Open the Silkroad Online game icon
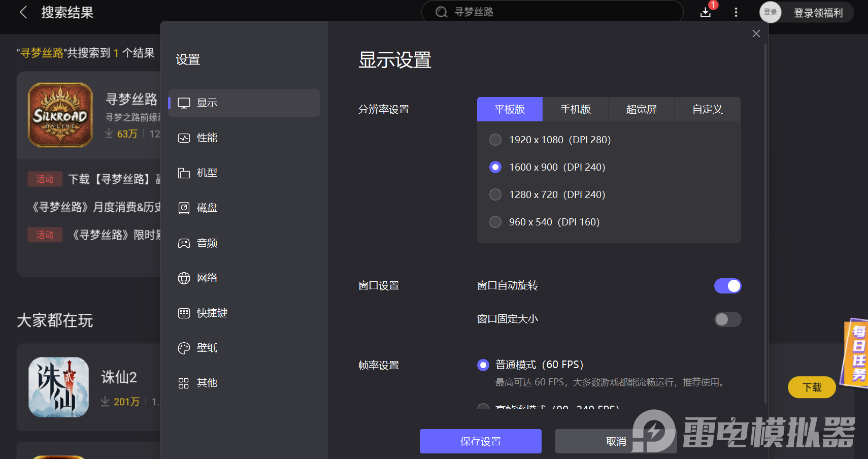Image resolution: width=868 pixels, height=459 pixels. click(x=60, y=115)
